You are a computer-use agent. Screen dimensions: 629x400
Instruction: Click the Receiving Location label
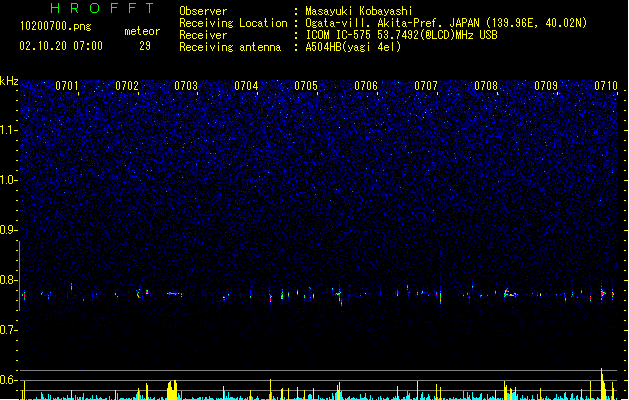coord(233,23)
